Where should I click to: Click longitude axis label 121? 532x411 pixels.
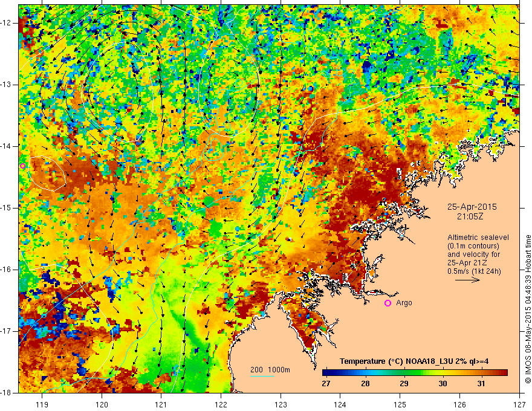161,404
